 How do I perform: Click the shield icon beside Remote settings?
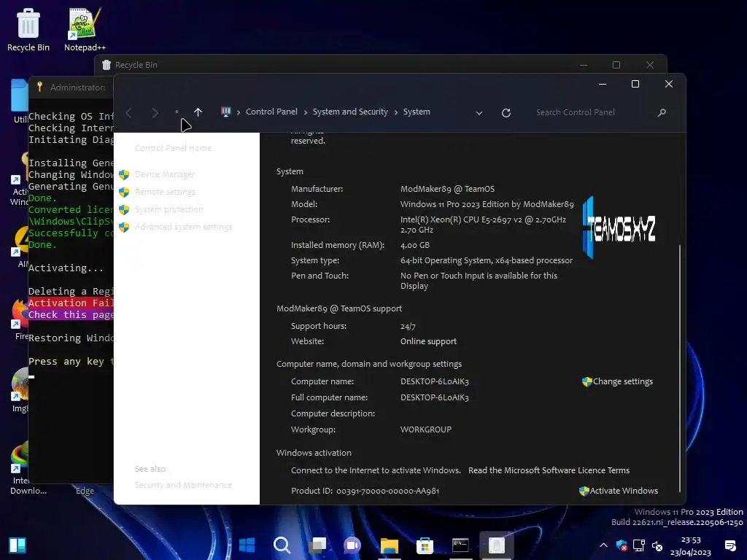(124, 192)
